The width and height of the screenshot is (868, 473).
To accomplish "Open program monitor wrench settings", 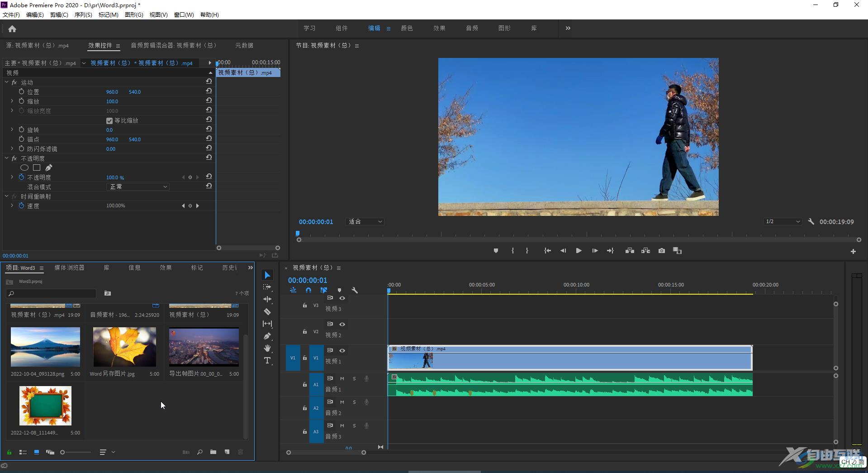I will tap(811, 222).
